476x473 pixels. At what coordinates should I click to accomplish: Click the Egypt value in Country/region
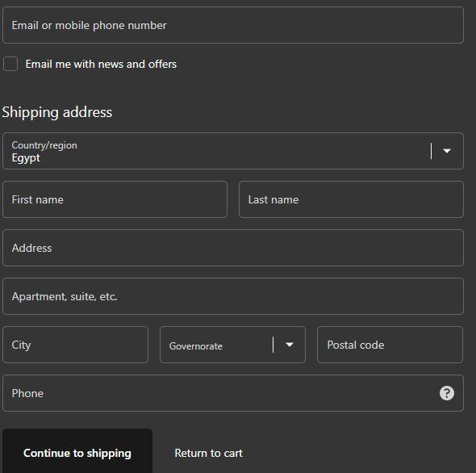coord(26,158)
